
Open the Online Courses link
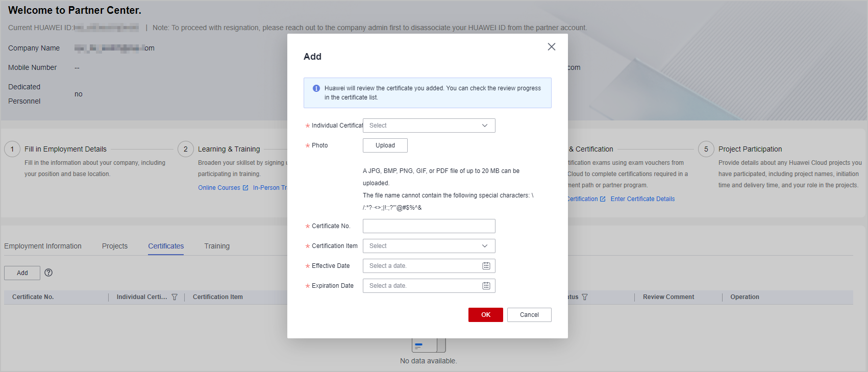click(219, 188)
